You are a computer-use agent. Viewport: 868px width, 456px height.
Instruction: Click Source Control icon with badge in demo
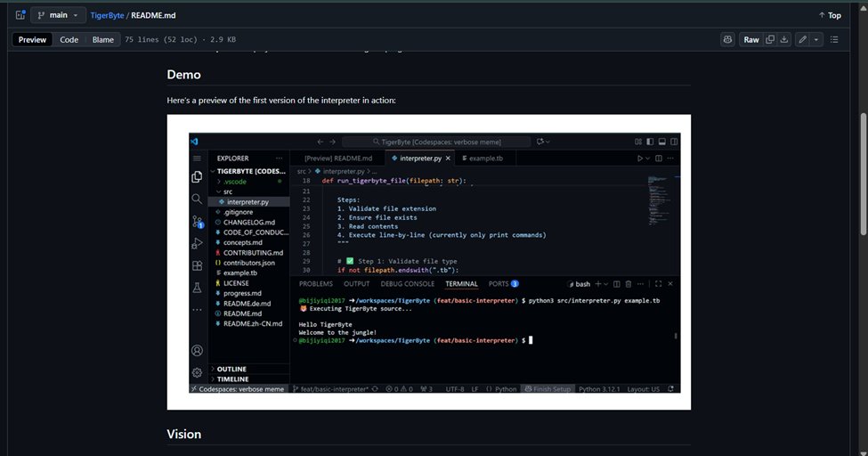pos(198,222)
